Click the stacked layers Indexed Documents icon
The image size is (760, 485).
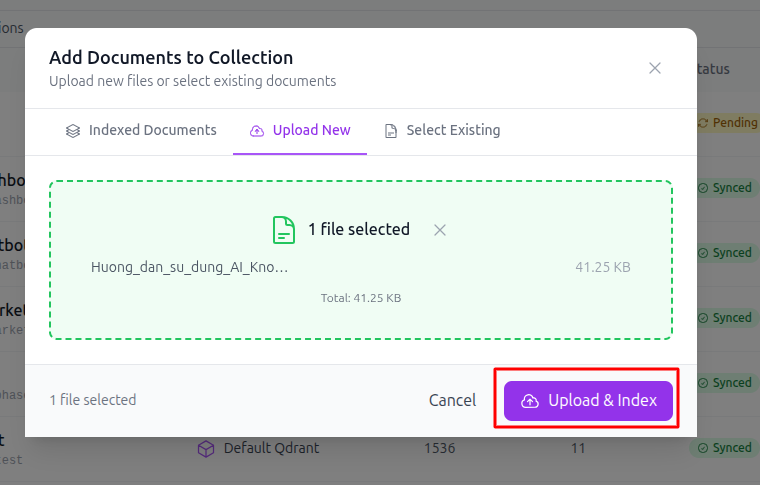(73, 131)
